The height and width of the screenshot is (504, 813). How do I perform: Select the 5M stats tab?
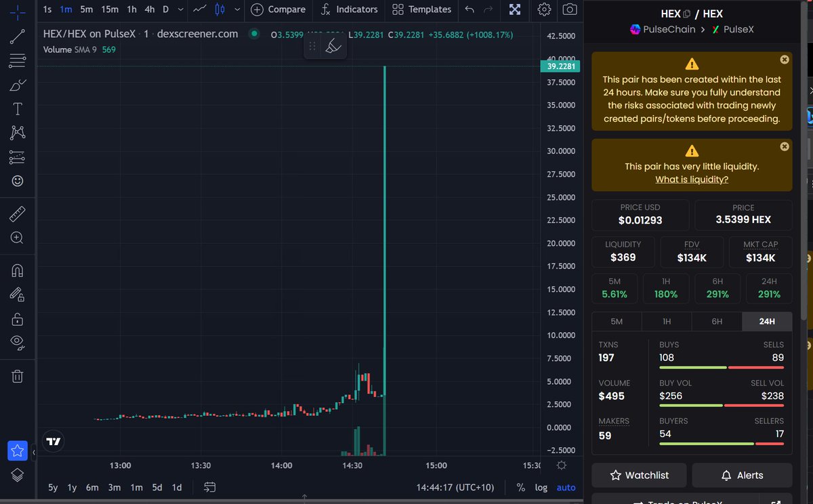click(x=617, y=321)
